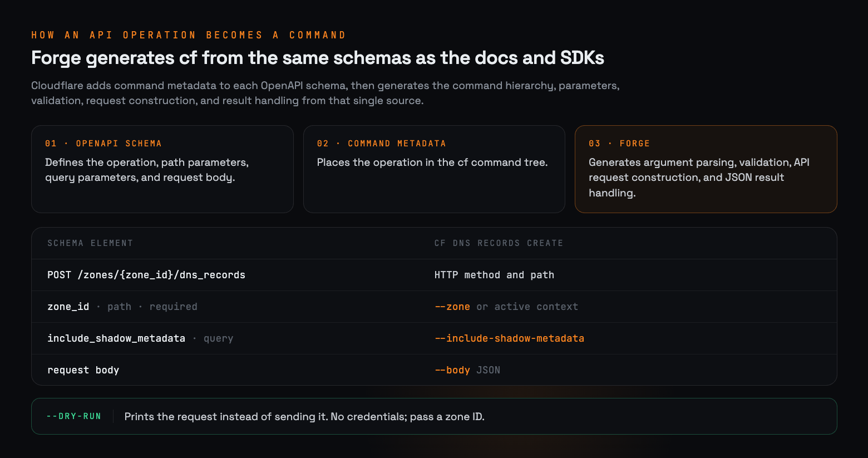This screenshot has width=868, height=458.
Task: Click the 'HOW AN API OPERATION BECOMES A COMMAND' label
Action: 189,35
